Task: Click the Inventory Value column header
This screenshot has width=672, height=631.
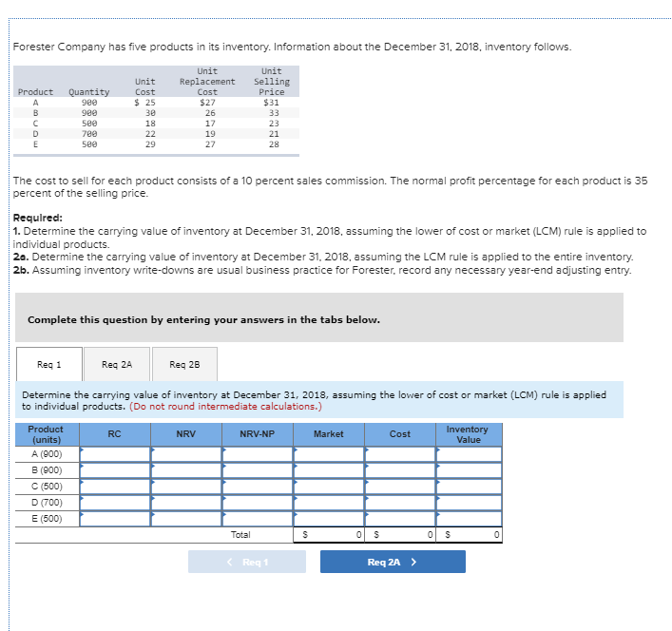Action: pyautogui.click(x=470, y=434)
